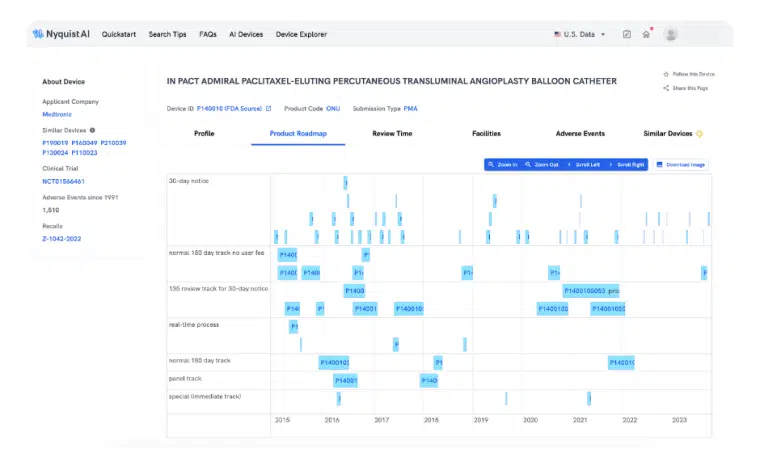Click the Download Image button
760x468 pixels.
[681, 165]
